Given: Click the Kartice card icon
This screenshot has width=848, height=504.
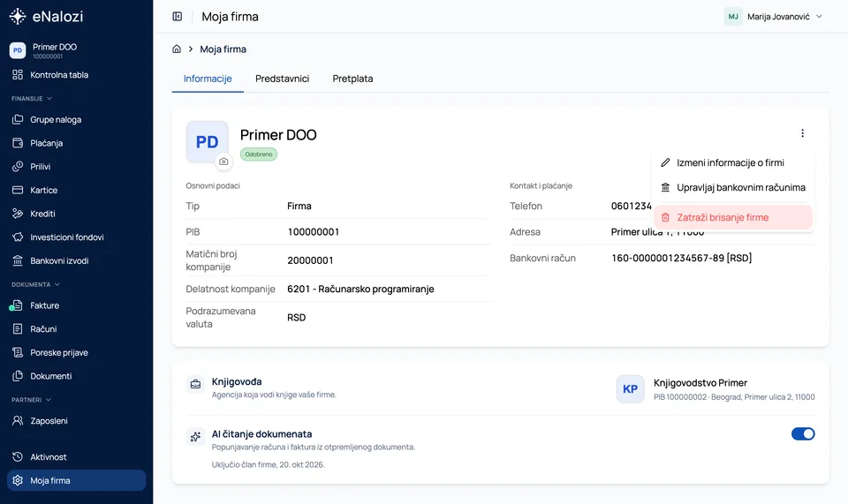Looking at the screenshot, I should pyautogui.click(x=18, y=190).
